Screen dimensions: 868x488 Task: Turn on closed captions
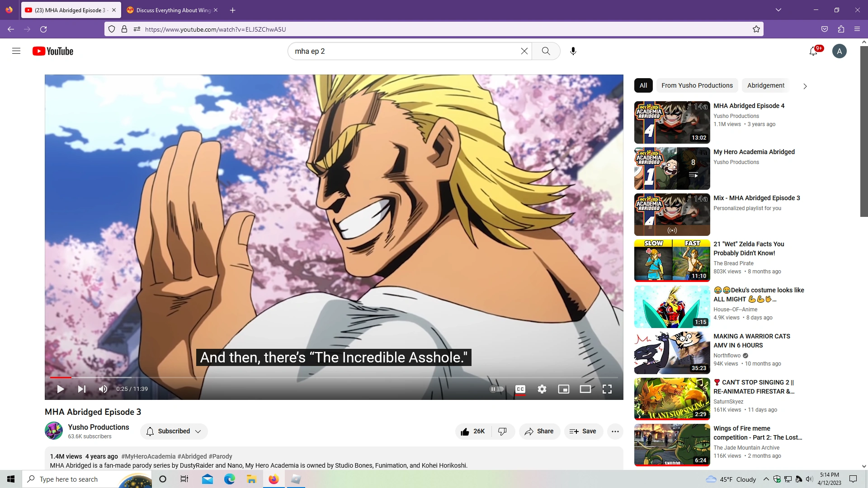(520, 389)
